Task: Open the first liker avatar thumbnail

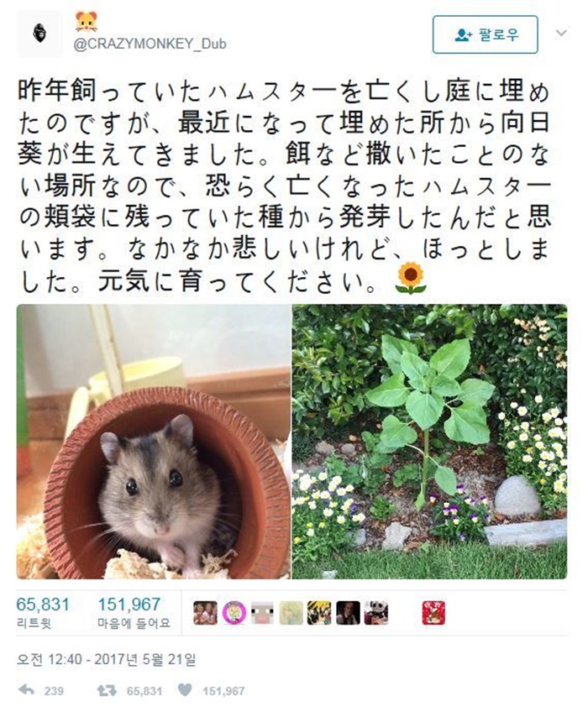Action: tap(205, 613)
